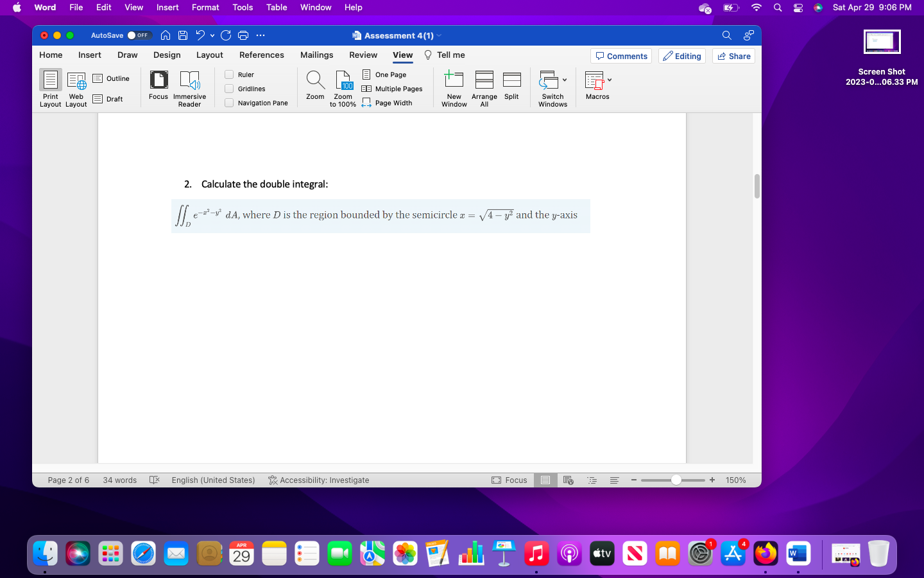Click the Share button
Image resolution: width=924 pixels, height=578 pixels.
click(x=733, y=56)
